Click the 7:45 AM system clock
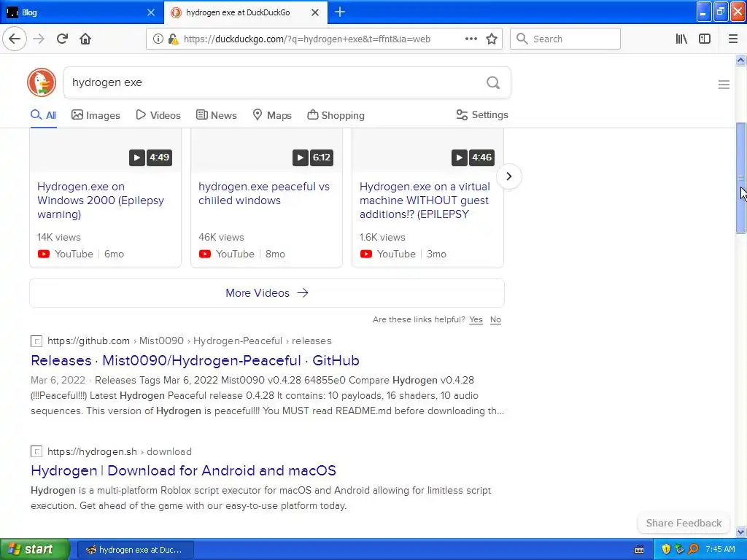Screen dimensions: 747x560 (720, 549)
